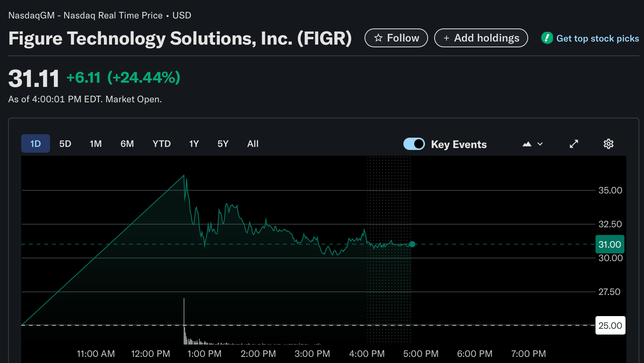Open chart settings gear

[608, 144]
